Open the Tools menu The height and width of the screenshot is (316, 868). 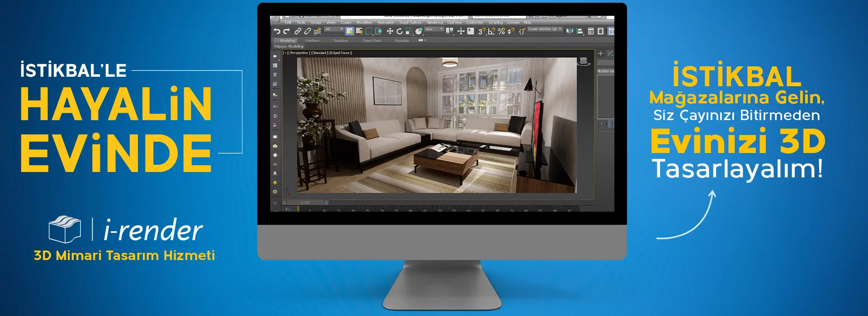pyautogui.click(x=301, y=23)
